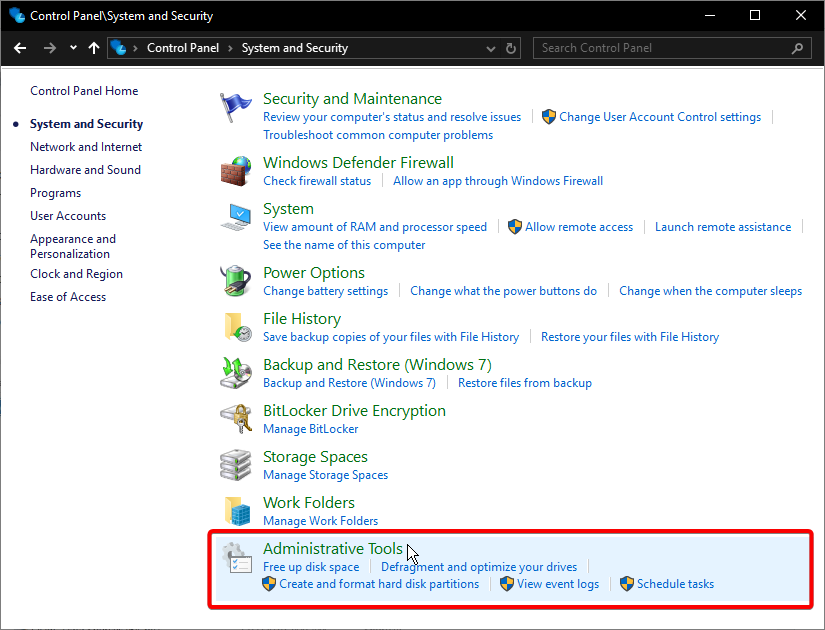The height and width of the screenshot is (630, 825).
Task: Open Hardware and Sound category
Action: [85, 170]
